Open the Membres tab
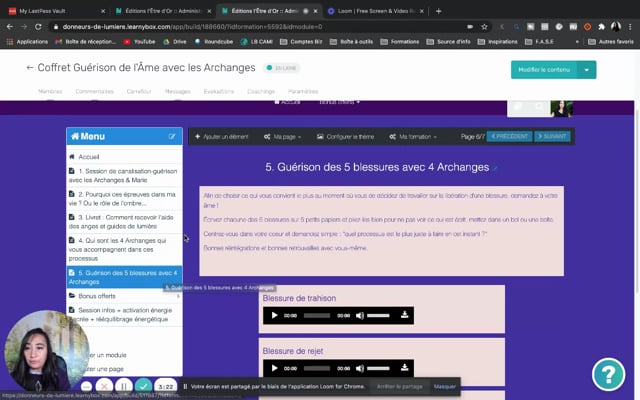This screenshot has width=640, height=400. click(x=50, y=91)
